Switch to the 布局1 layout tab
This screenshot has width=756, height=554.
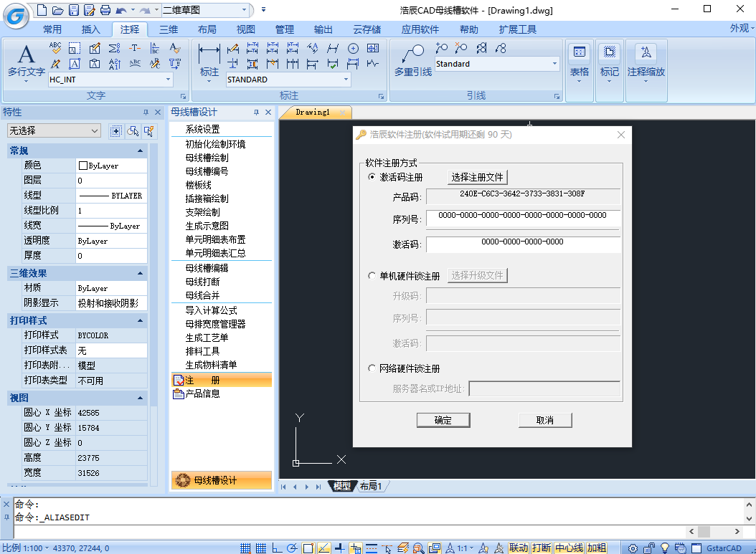pos(371,486)
